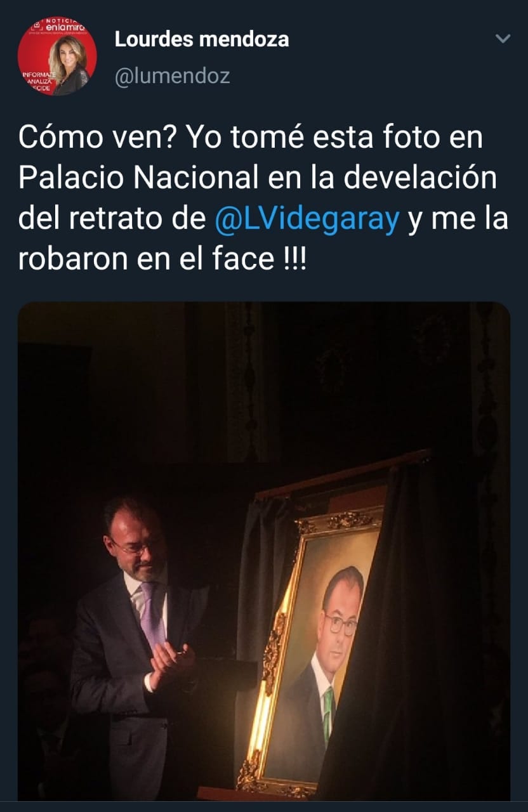Viewport: 528px width, 812px height.
Task: Click the 'robaron en el face !!!' text
Action: (x=162, y=259)
